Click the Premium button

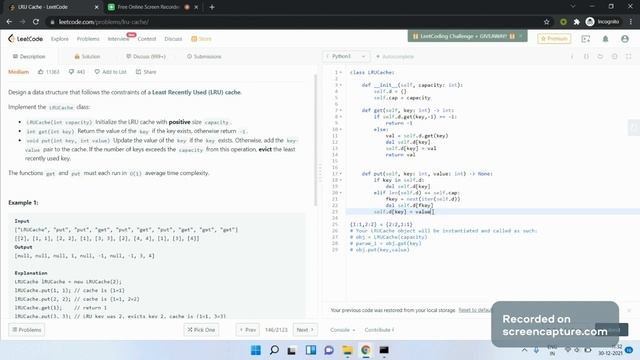(x=554, y=39)
